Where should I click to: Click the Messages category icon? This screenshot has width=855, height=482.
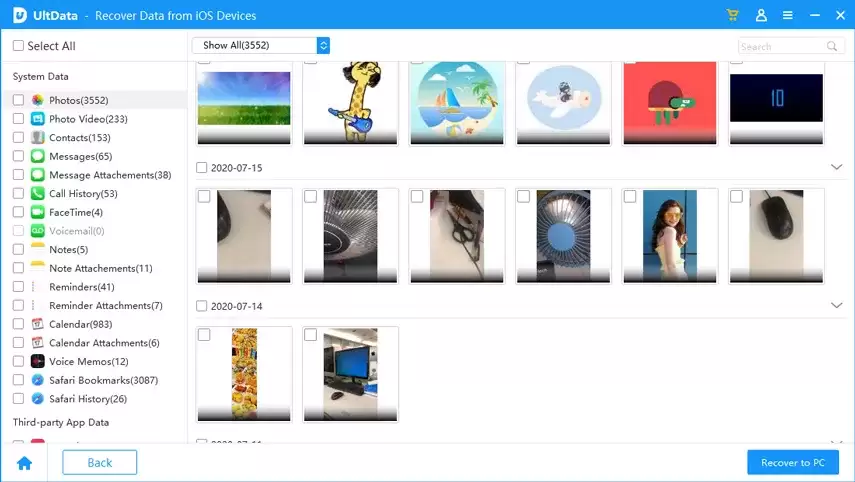pos(38,156)
